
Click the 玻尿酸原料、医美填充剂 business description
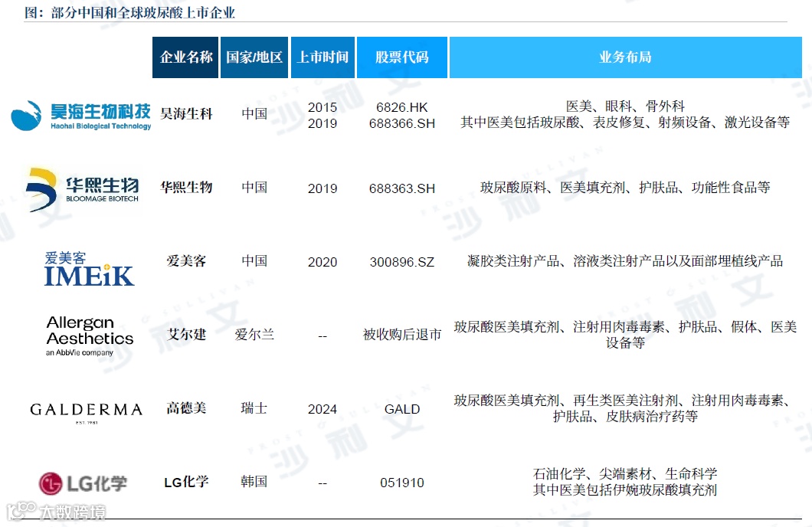(x=626, y=188)
